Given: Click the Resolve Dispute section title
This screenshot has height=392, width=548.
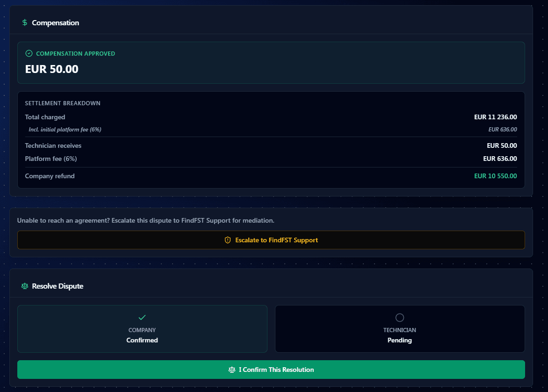Looking at the screenshot, I should click(58, 286).
